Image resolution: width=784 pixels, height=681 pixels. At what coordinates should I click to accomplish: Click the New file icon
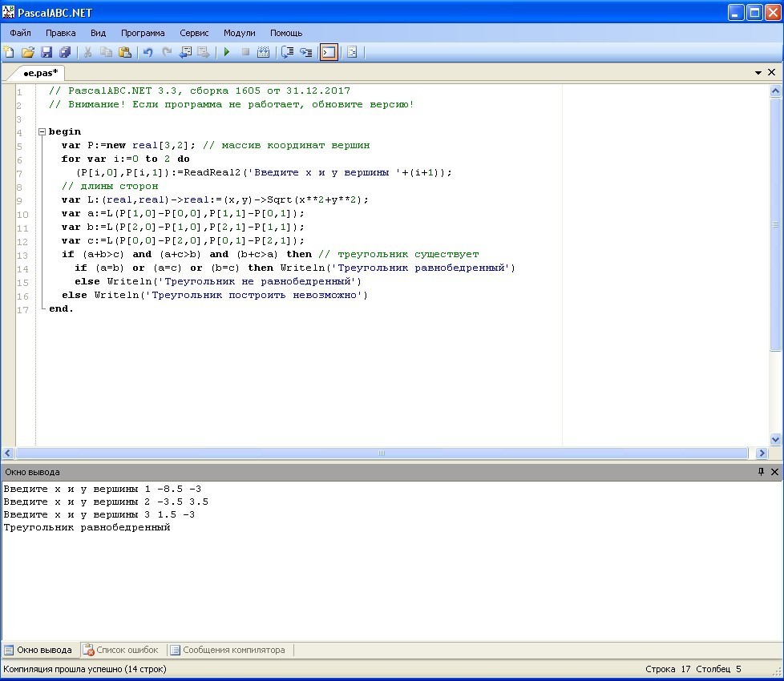click(x=9, y=52)
